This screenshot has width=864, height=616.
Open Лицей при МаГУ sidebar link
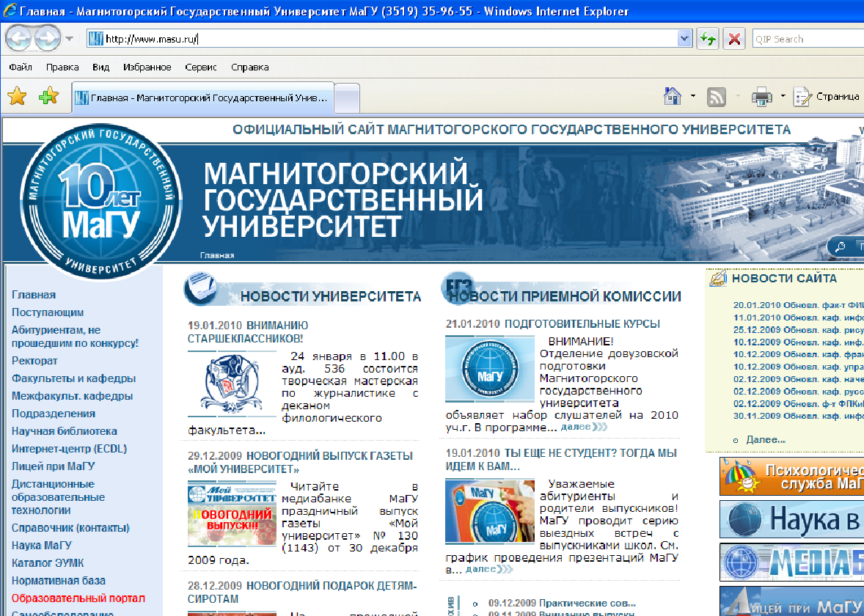[x=54, y=466]
